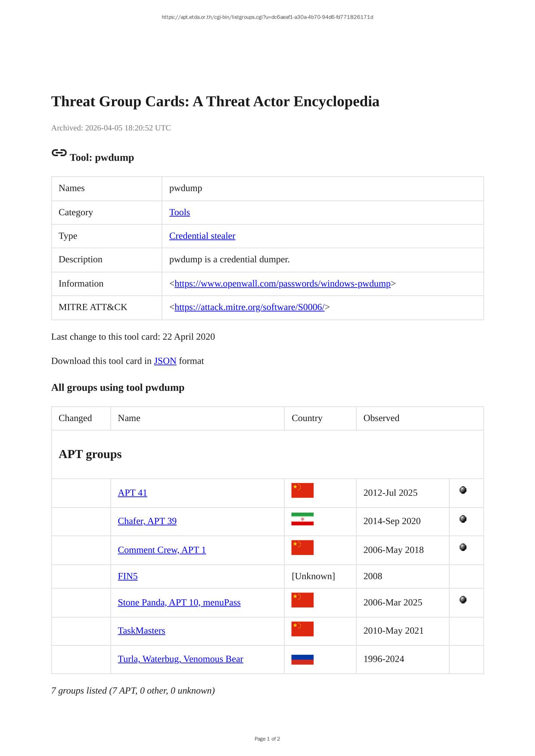Viewport: 535px width, 756px height.
Task: Click the dark sphere icon in APT 41 row
Action: pos(463,490)
